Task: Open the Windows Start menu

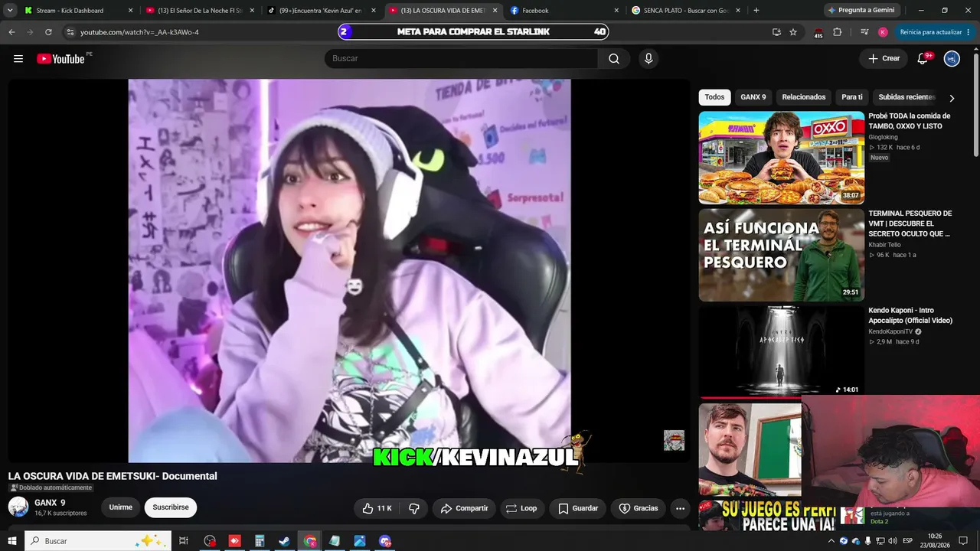Action: 12,541
